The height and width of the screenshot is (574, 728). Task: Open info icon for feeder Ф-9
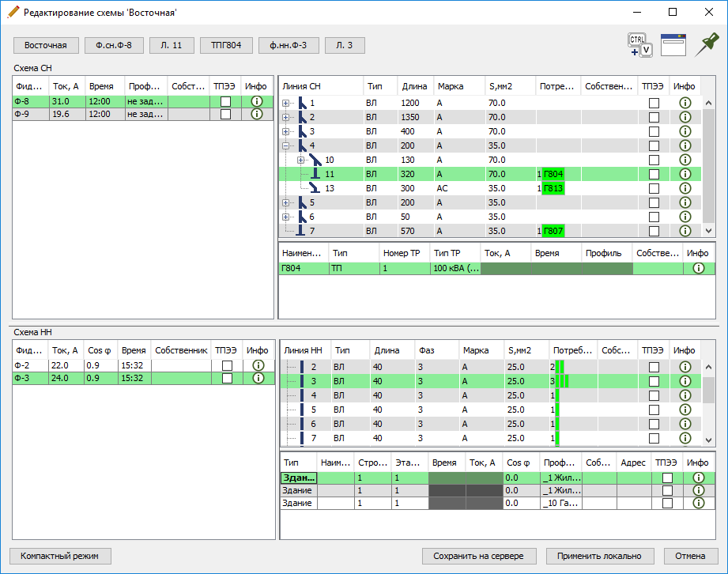point(257,114)
